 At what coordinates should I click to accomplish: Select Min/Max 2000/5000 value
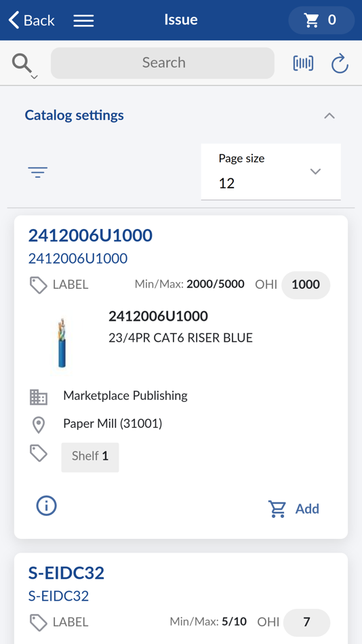tap(216, 284)
